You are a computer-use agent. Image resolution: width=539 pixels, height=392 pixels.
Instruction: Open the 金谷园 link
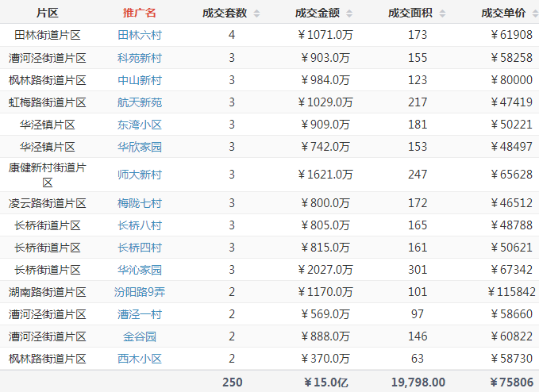pyautogui.click(x=140, y=336)
